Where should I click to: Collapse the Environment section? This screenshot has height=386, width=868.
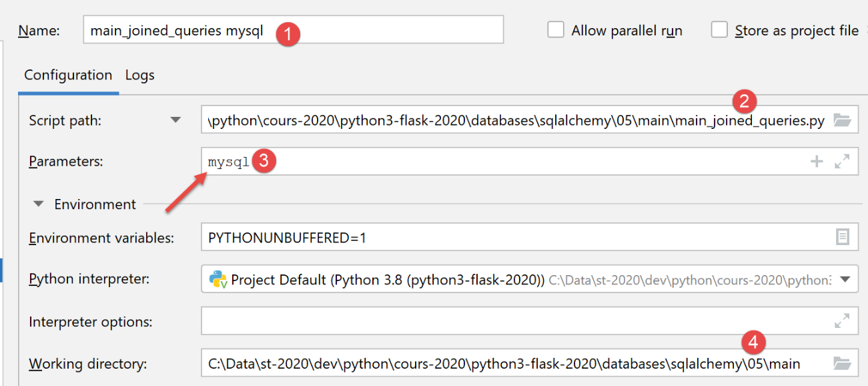pyautogui.click(x=40, y=204)
